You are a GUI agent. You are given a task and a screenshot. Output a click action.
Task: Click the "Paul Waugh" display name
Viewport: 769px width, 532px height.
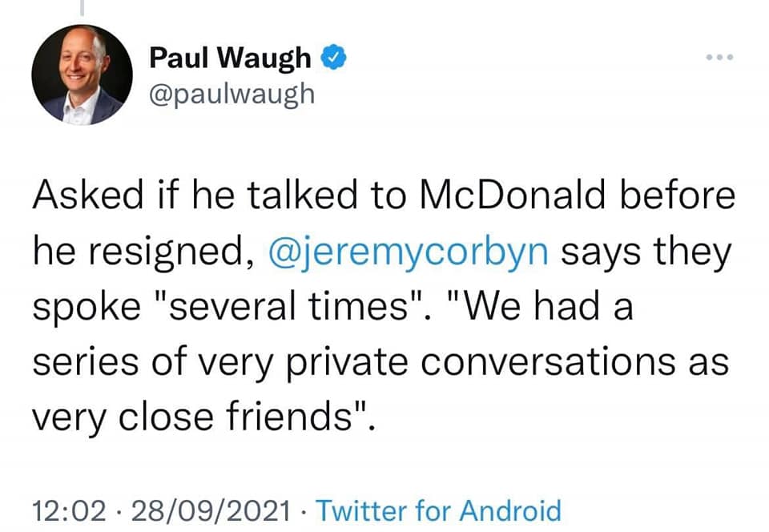pos(231,58)
